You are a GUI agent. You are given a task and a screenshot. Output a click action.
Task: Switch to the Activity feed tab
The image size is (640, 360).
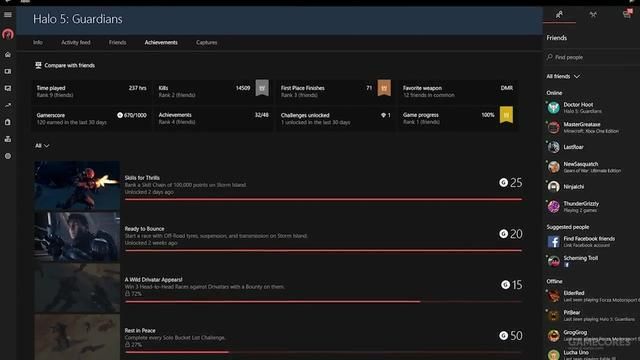coord(76,42)
